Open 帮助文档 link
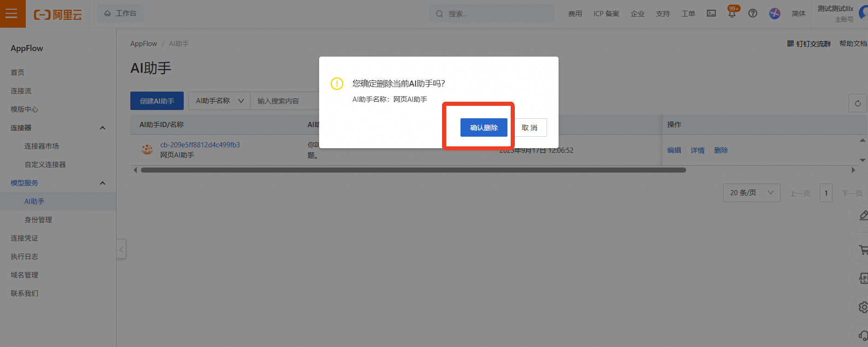The width and height of the screenshot is (868, 347). pyautogui.click(x=853, y=44)
